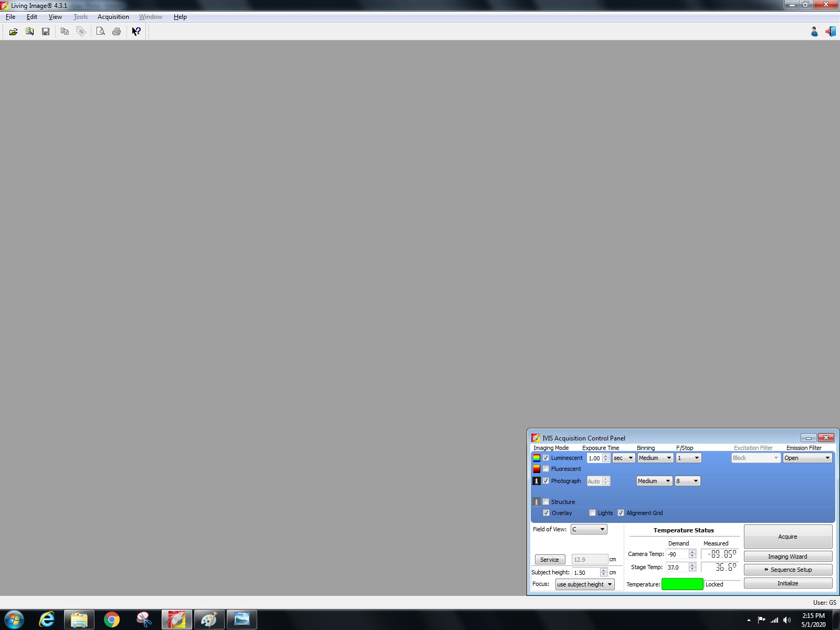Screen dimensions: 840x630
Task: Click the Camera Temp demand field
Action: tap(677, 554)
